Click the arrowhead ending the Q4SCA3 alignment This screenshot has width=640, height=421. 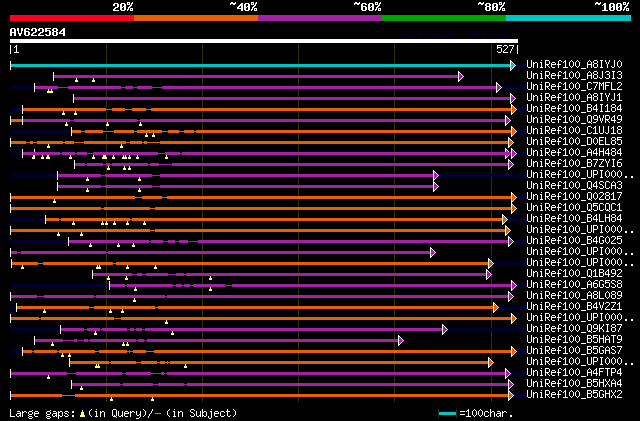pos(436,187)
